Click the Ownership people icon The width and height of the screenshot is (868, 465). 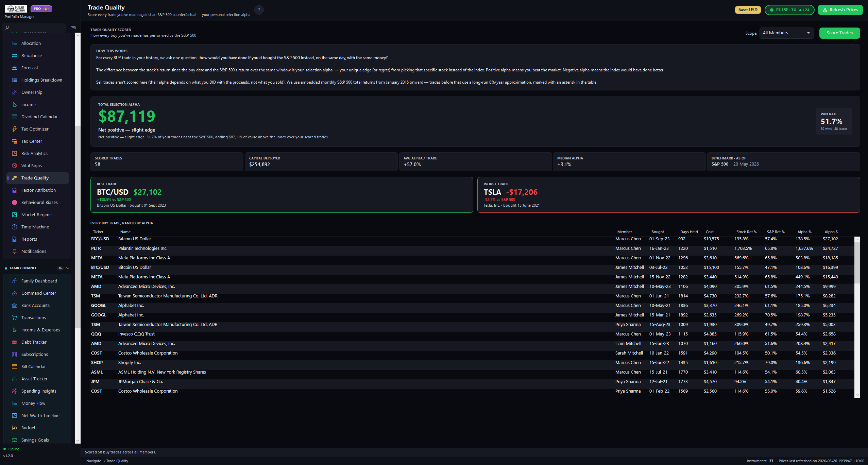[x=14, y=92]
